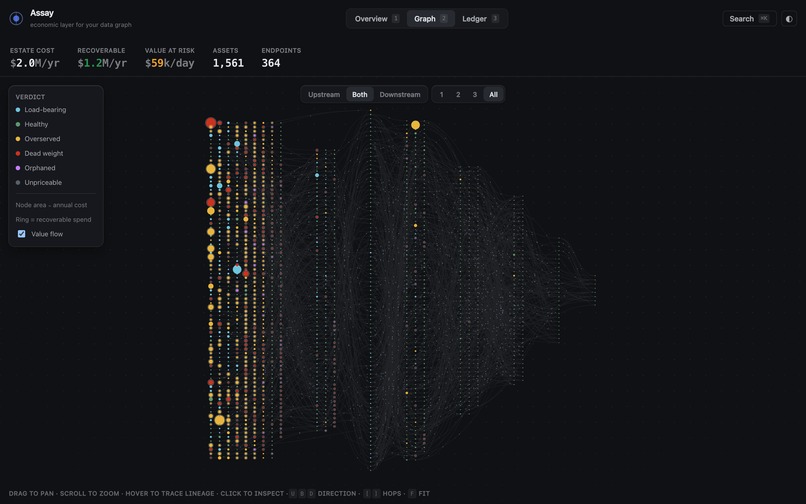Click the Orphaned legend label

pyautogui.click(x=40, y=168)
